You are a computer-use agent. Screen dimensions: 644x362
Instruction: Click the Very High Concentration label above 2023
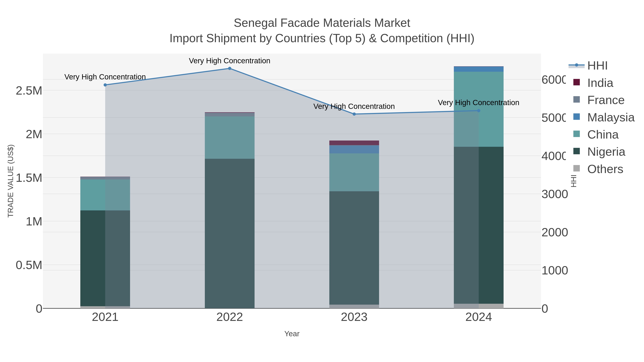click(354, 106)
